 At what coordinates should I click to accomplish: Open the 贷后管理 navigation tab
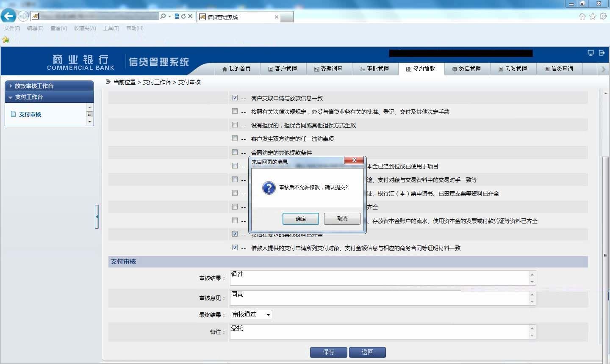click(x=466, y=69)
